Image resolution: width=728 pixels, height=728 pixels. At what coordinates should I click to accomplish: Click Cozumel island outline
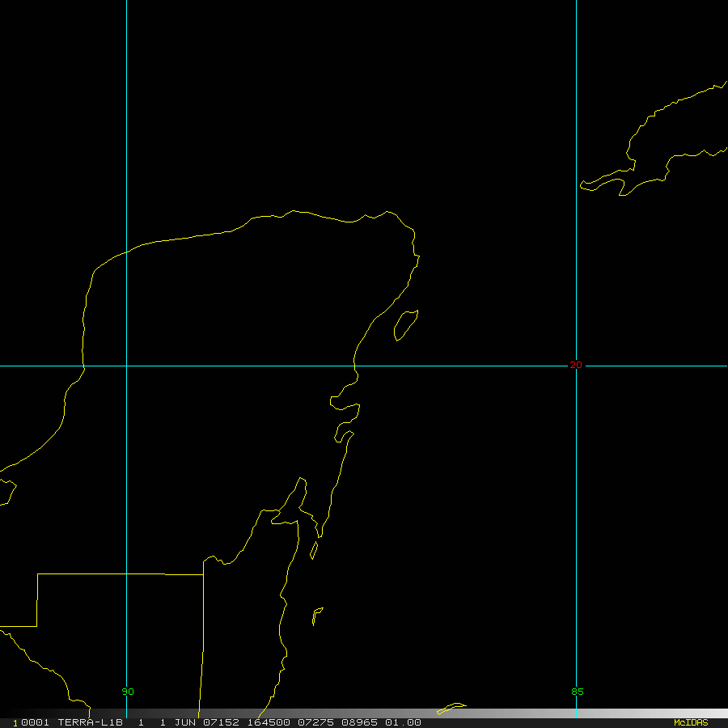[405, 325]
